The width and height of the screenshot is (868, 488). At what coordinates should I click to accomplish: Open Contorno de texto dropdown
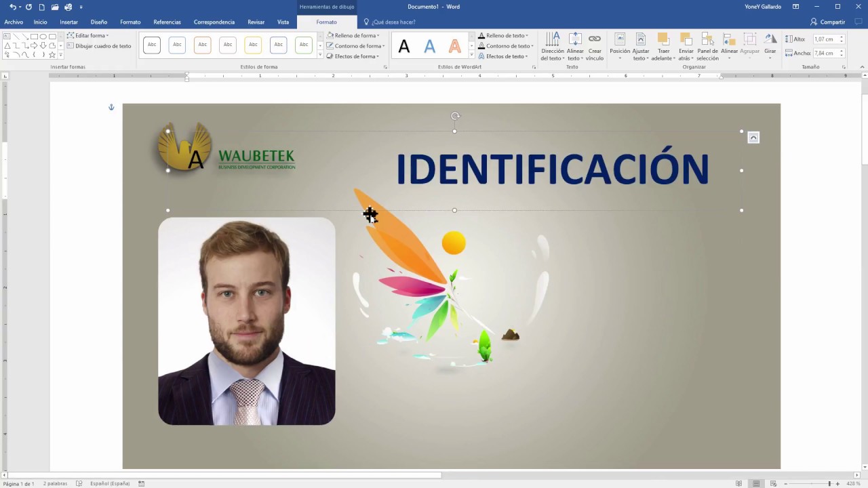[506, 46]
